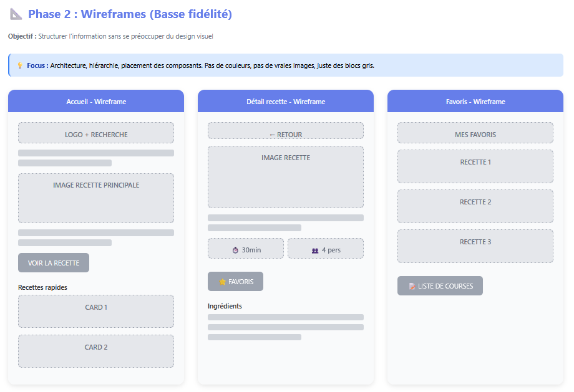Select CARD 2 under Recettes rapides
This screenshot has height=392, width=574.
[x=96, y=351]
